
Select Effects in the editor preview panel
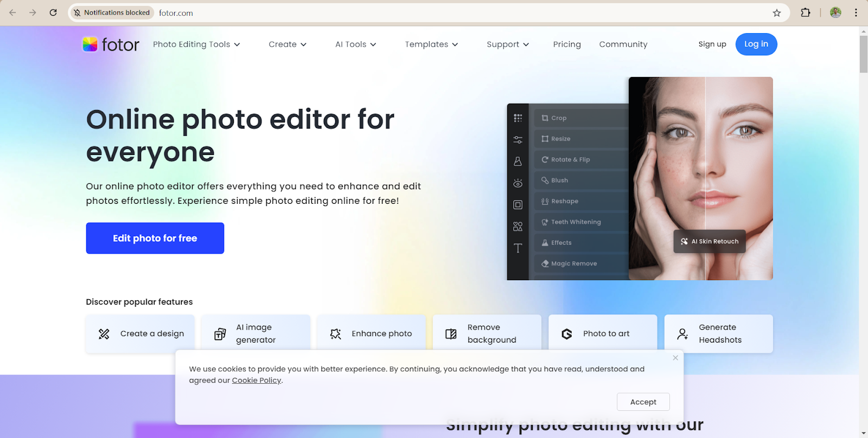[581, 243]
